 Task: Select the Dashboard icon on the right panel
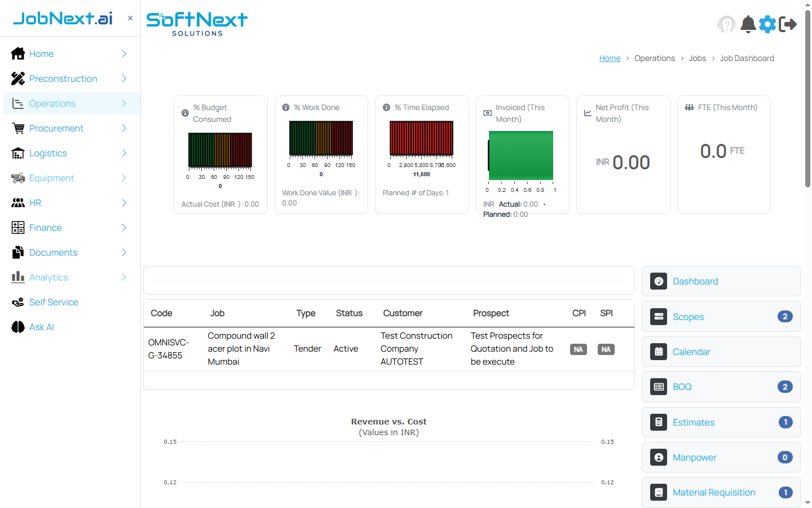pyautogui.click(x=658, y=281)
